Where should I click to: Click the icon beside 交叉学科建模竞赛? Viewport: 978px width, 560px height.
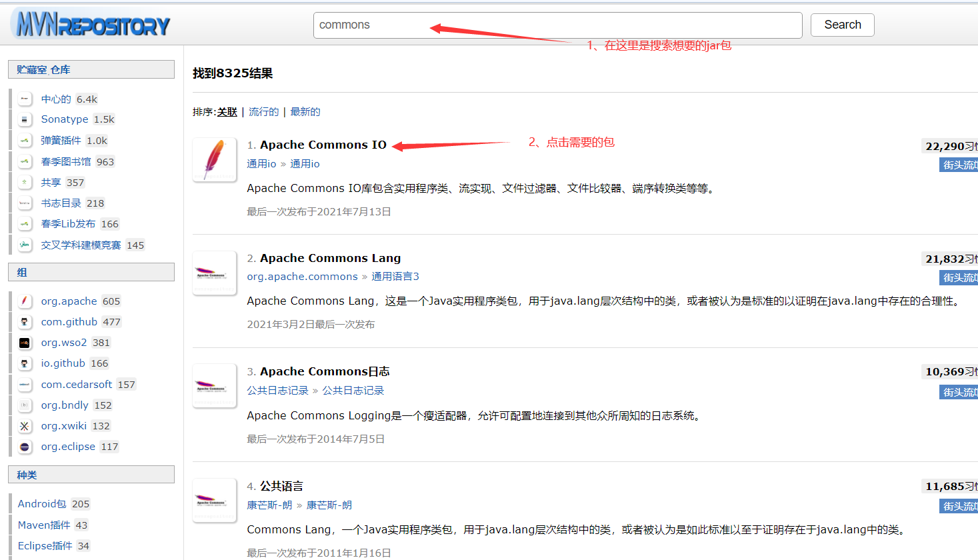[25, 245]
